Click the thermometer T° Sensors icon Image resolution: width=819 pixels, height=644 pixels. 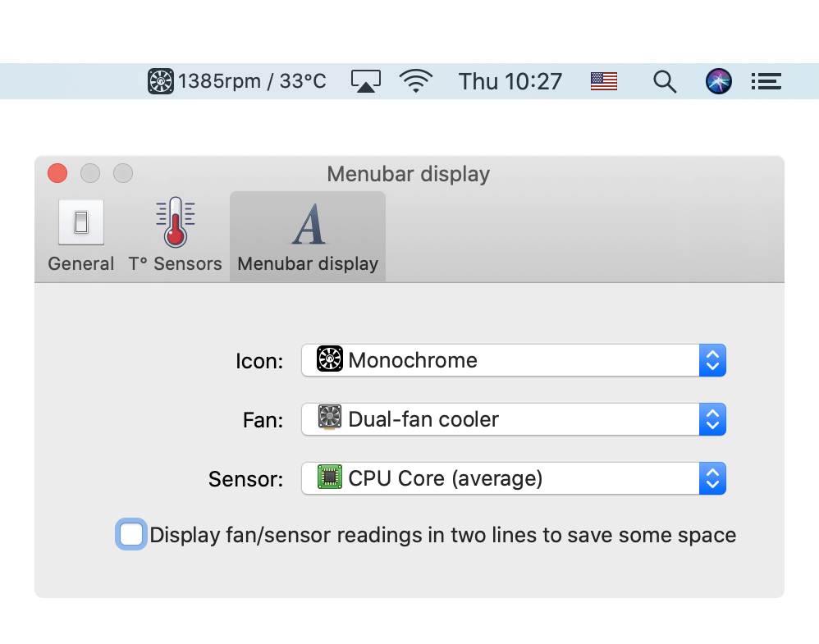[175, 223]
